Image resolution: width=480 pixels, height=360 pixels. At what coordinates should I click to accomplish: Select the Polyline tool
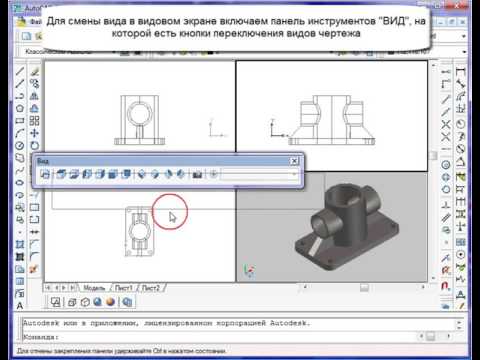point(20,96)
